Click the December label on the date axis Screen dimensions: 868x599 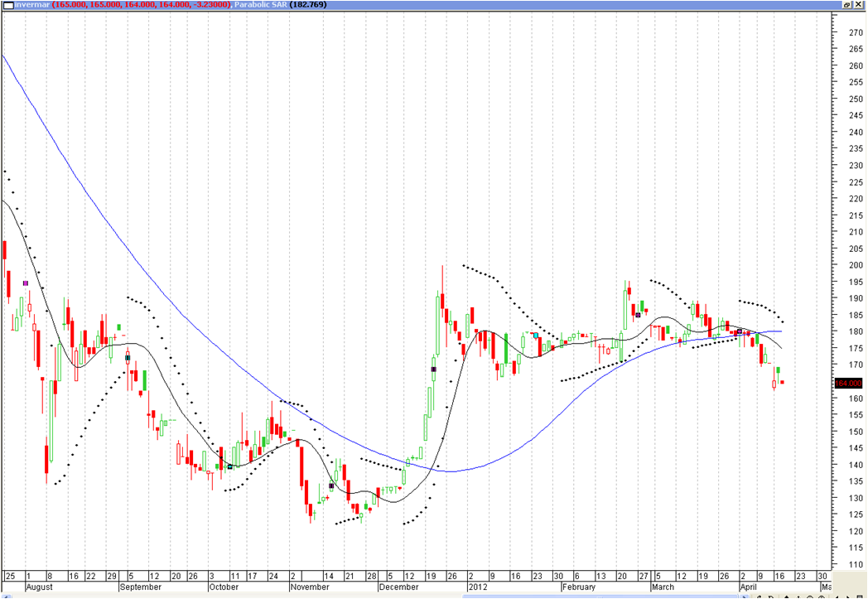398,587
